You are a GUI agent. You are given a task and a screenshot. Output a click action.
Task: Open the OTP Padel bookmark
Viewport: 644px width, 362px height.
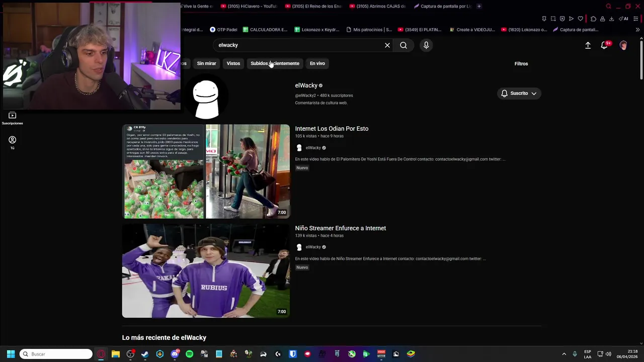click(x=223, y=30)
